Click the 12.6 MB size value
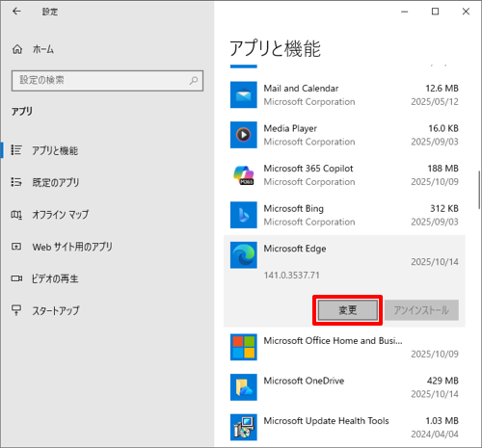This screenshot has width=482, height=448. [x=442, y=89]
